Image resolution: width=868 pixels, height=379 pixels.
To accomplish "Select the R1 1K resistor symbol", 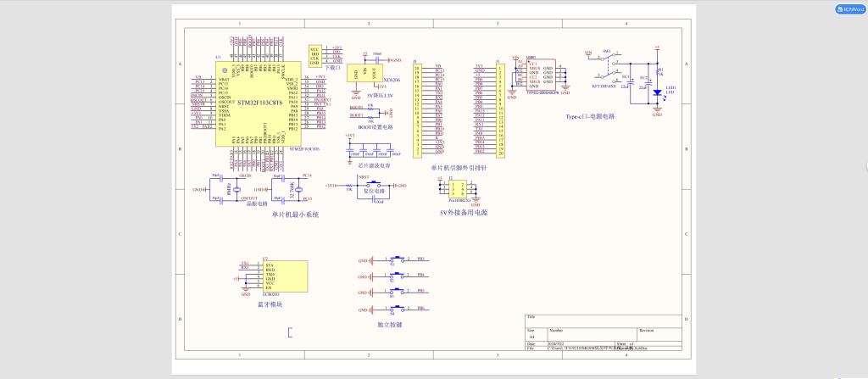I will 657,71.
